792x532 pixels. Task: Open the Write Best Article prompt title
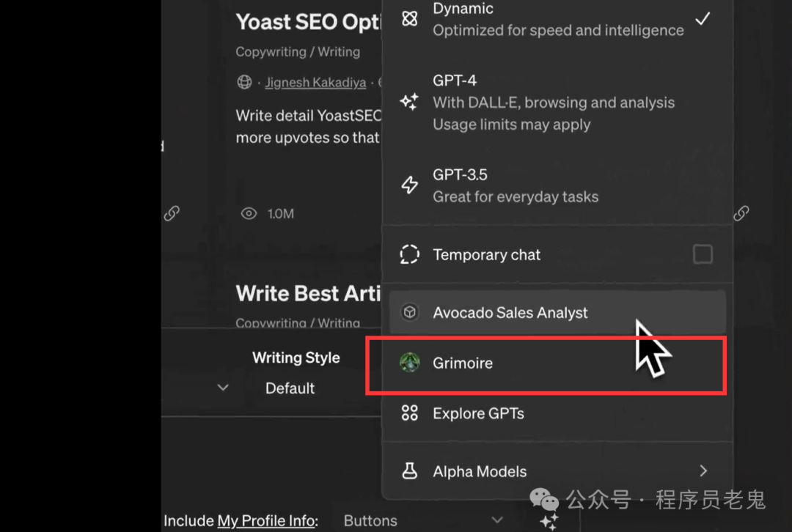(x=308, y=293)
